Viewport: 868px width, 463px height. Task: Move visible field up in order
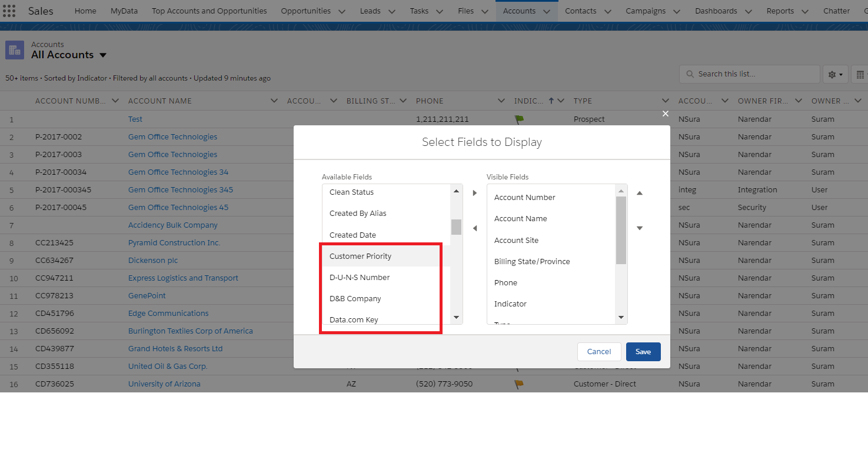click(640, 193)
